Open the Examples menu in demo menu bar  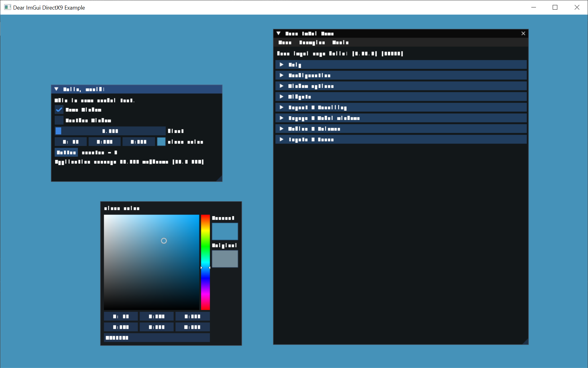coord(312,42)
